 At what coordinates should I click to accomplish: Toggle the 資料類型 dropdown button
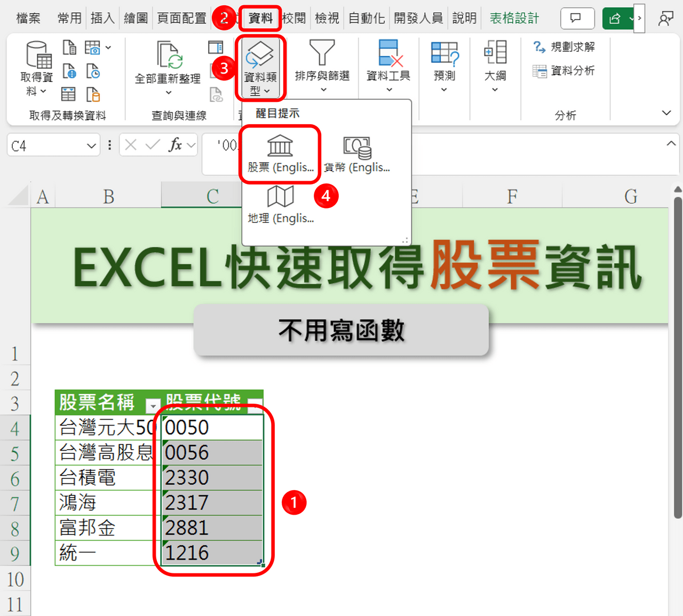click(260, 68)
